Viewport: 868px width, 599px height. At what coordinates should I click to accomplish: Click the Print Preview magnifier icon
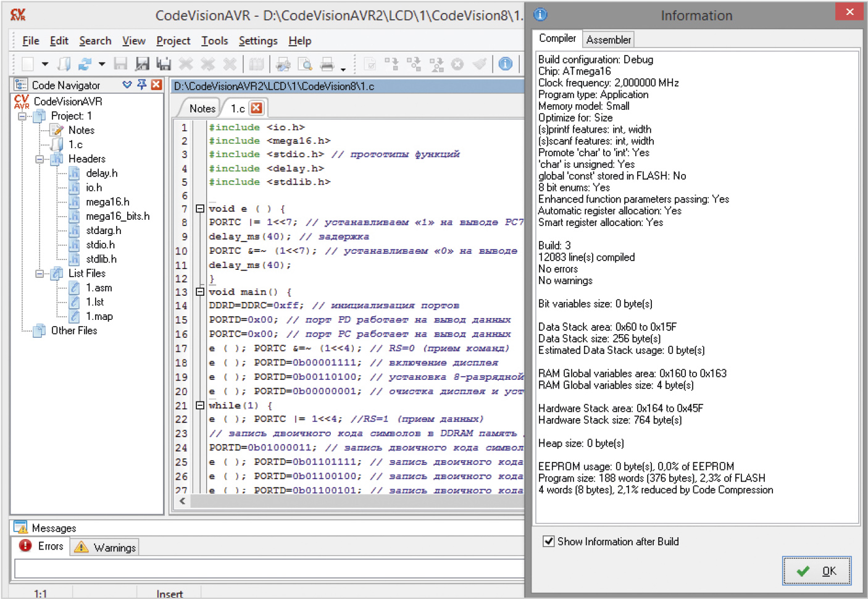click(305, 64)
